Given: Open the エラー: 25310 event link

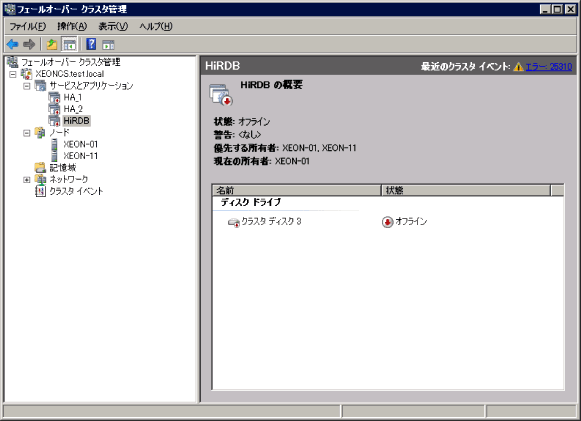Looking at the screenshot, I should [549, 67].
